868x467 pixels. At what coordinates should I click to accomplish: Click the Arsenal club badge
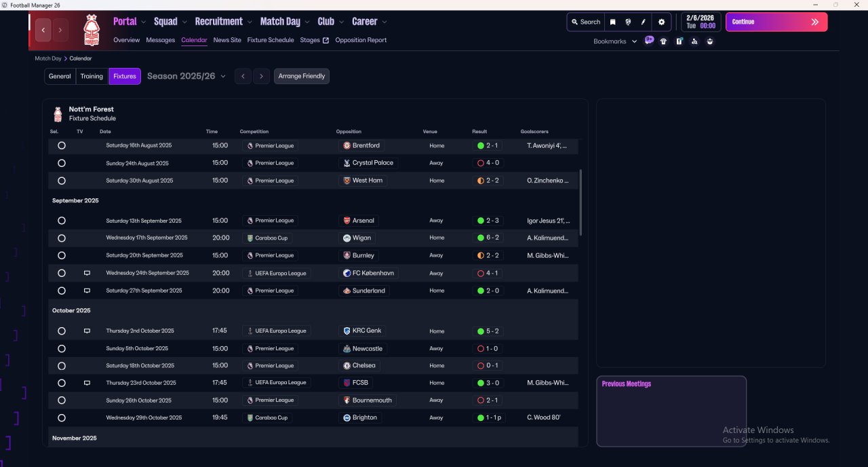pyautogui.click(x=347, y=221)
